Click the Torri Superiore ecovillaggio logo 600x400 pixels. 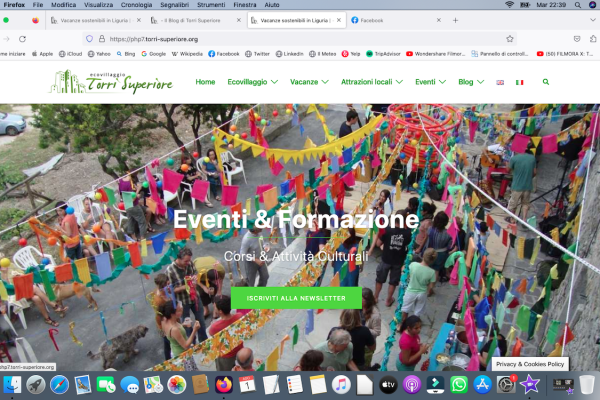111,82
